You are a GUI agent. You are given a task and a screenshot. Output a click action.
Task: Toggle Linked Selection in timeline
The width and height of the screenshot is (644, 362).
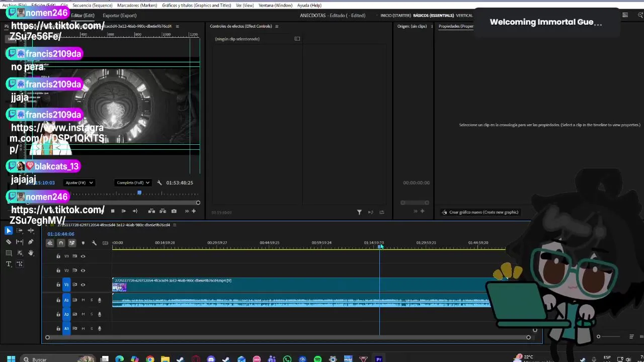(72, 243)
